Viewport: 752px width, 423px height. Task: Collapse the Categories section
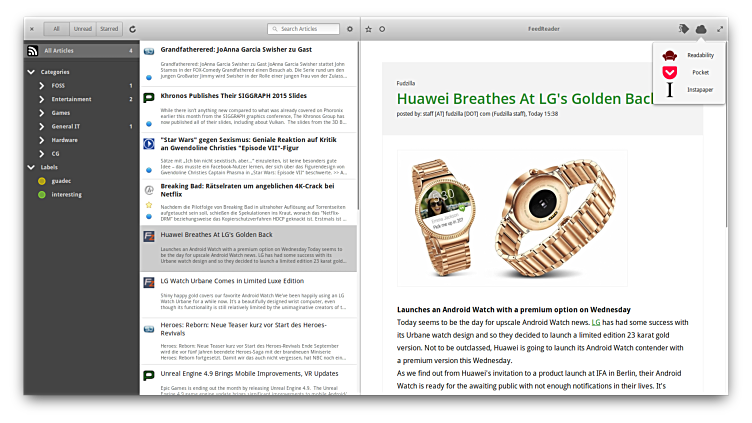coord(31,72)
